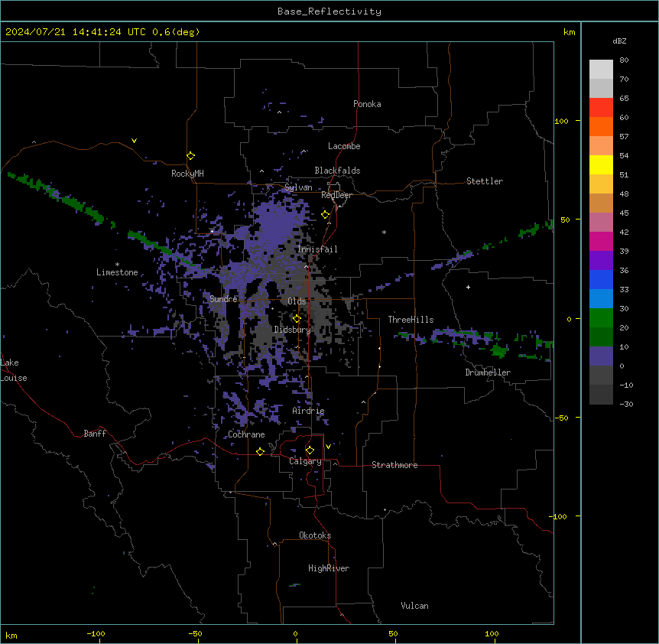Viewport: 659px width, 644px height.
Task: Click the Base_Reflectivity title
Action: coord(329,11)
